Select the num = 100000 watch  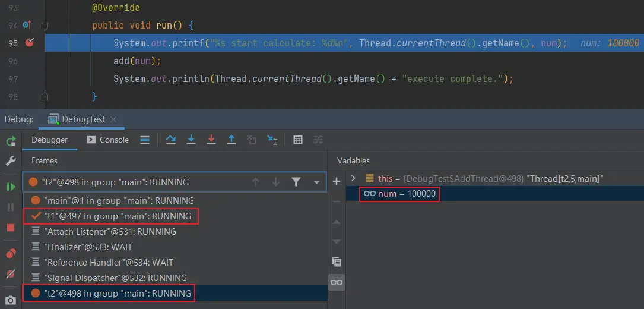(x=495, y=194)
